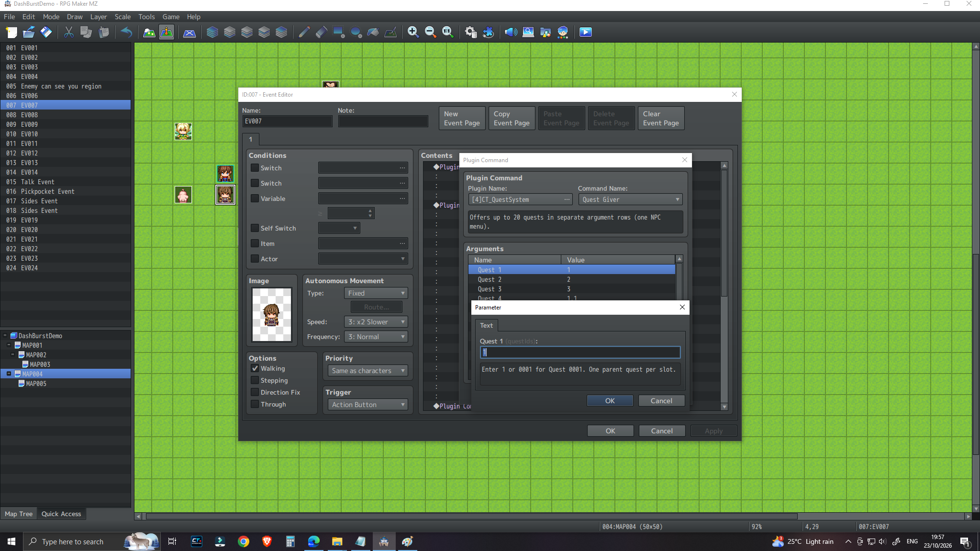Open the Tools menu
The image size is (980, 551).
click(146, 16)
